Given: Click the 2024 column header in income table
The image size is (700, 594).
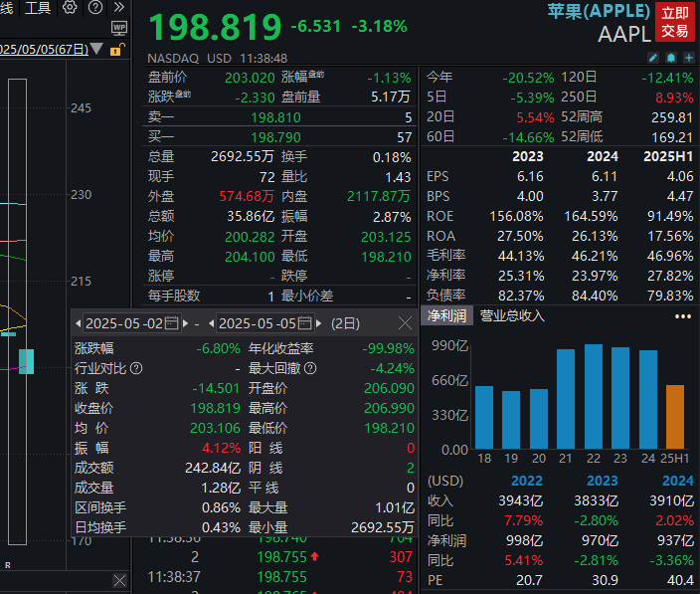Looking at the screenshot, I should [678, 481].
